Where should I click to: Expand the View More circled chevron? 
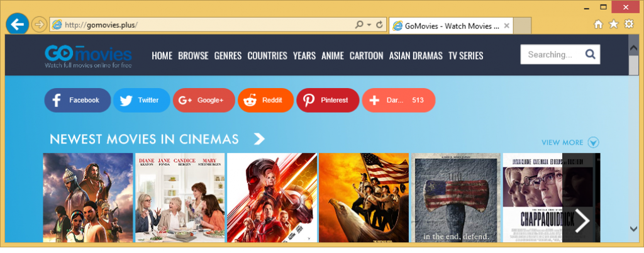[x=594, y=142]
